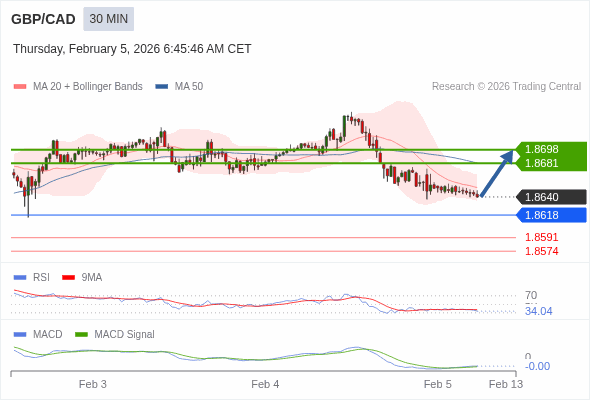Click the MACD blue legend swatch

(20, 335)
